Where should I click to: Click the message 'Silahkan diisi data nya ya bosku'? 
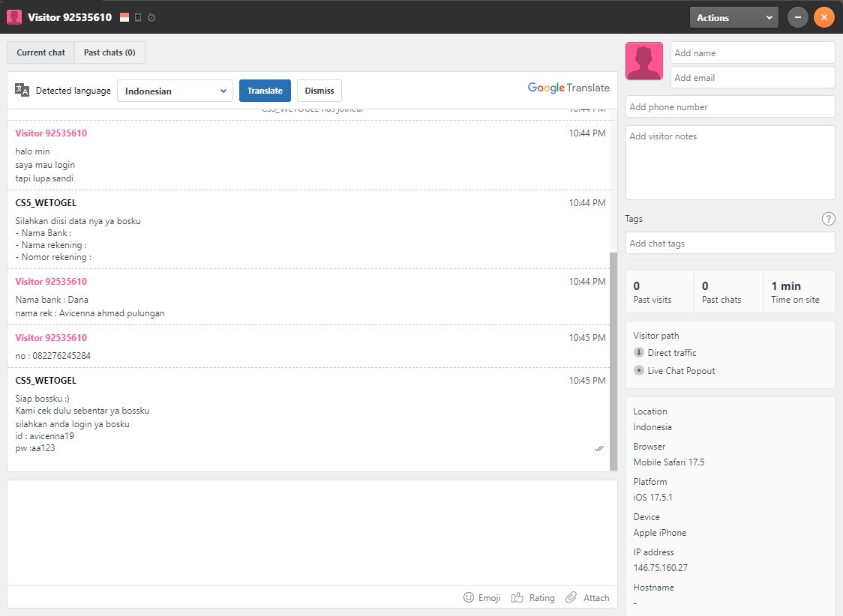pyautogui.click(x=78, y=221)
